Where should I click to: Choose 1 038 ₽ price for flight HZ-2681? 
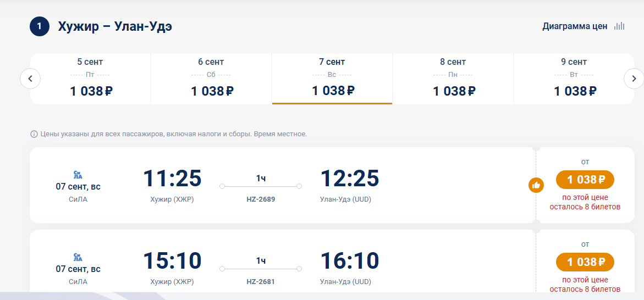point(585,262)
